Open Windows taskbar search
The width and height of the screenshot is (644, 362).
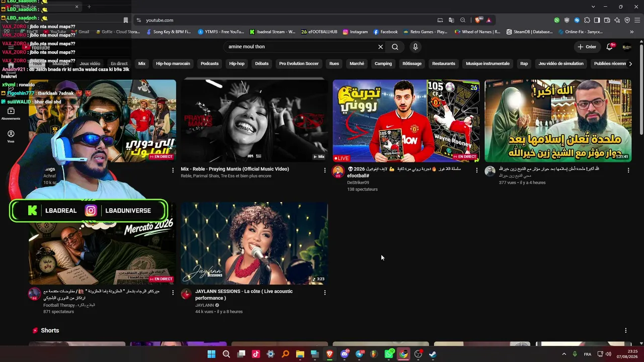[226, 354]
